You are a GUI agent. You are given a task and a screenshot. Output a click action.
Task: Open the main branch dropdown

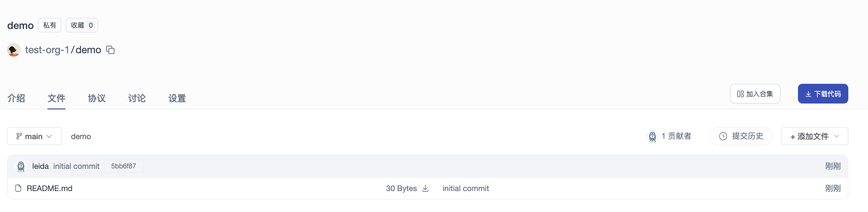coord(34,136)
